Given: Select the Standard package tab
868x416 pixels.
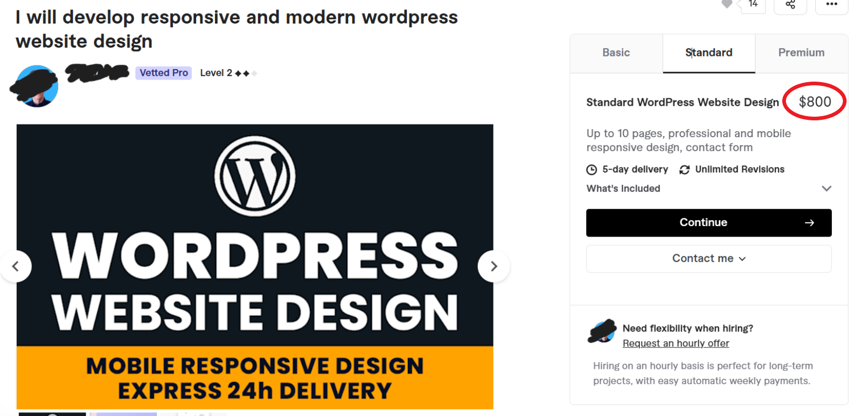Looking at the screenshot, I should 709,53.
